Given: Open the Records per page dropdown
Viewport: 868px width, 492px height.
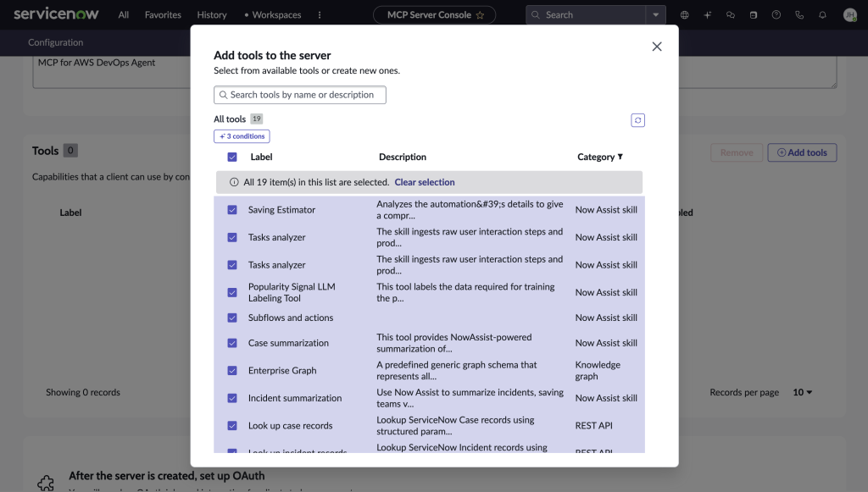Looking at the screenshot, I should pyautogui.click(x=803, y=392).
